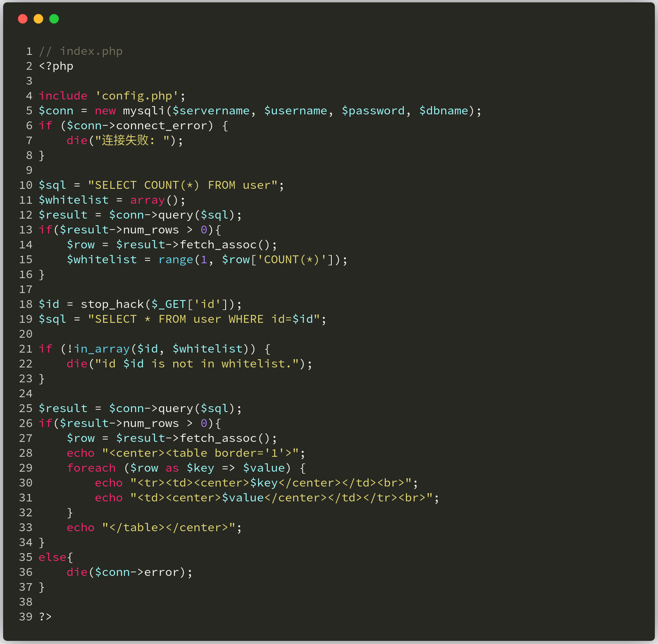Click line number 39 in the gutter
The width and height of the screenshot is (658, 644).
tap(25, 617)
